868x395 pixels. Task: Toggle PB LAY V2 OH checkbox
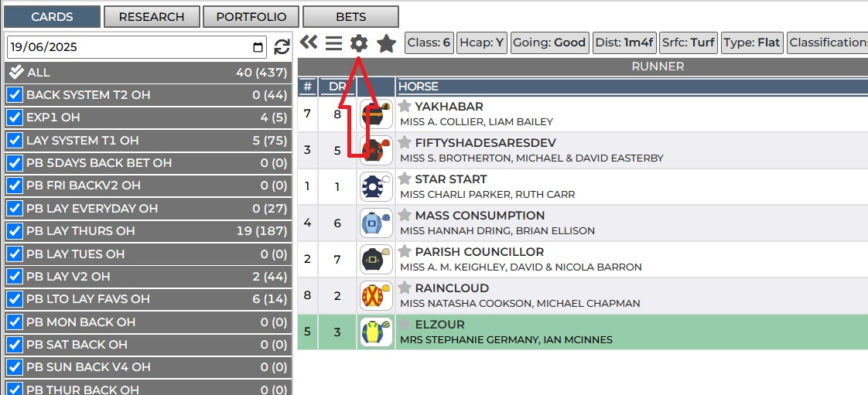[x=15, y=277]
